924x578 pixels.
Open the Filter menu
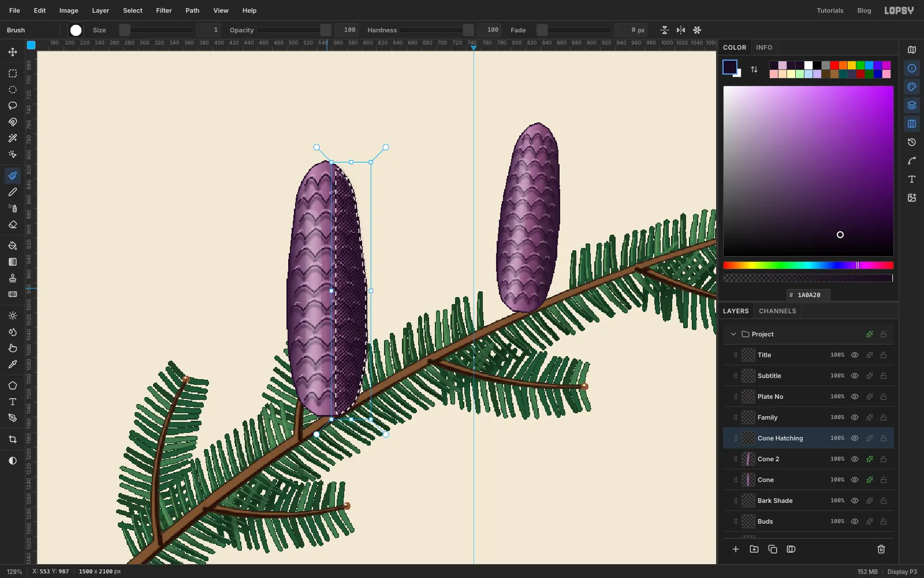[164, 10]
